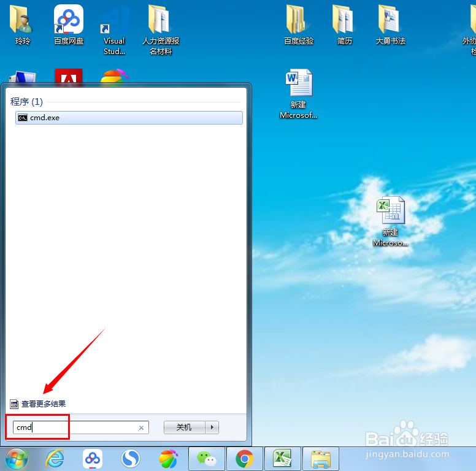Select the Adobe desktop icon
The height and width of the screenshot is (471, 476).
coord(69,76)
